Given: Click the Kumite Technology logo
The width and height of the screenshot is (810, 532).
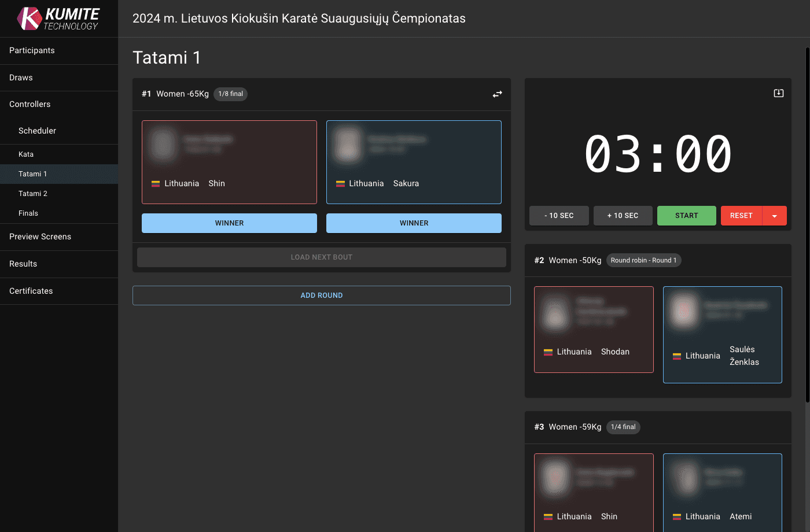Looking at the screenshot, I should 58,18.
